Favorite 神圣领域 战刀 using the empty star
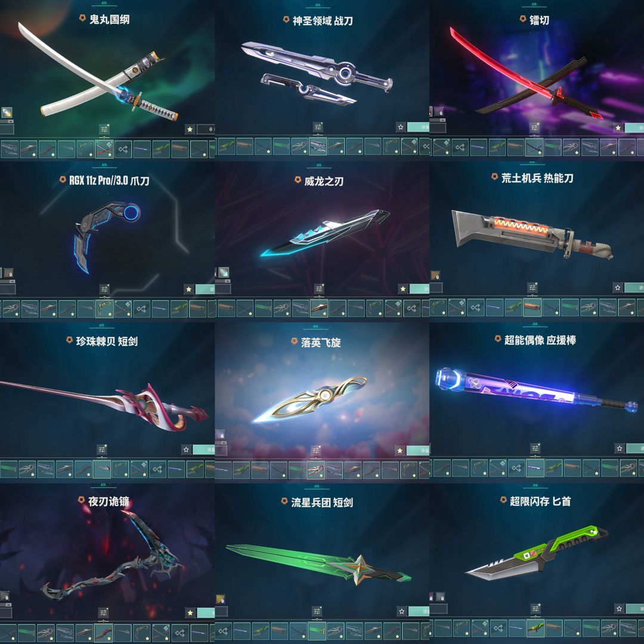This screenshot has height=644, width=644. coord(401,127)
